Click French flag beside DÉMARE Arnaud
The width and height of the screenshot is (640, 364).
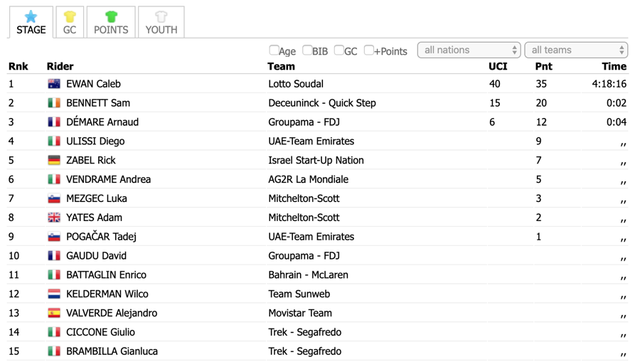(x=54, y=122)
